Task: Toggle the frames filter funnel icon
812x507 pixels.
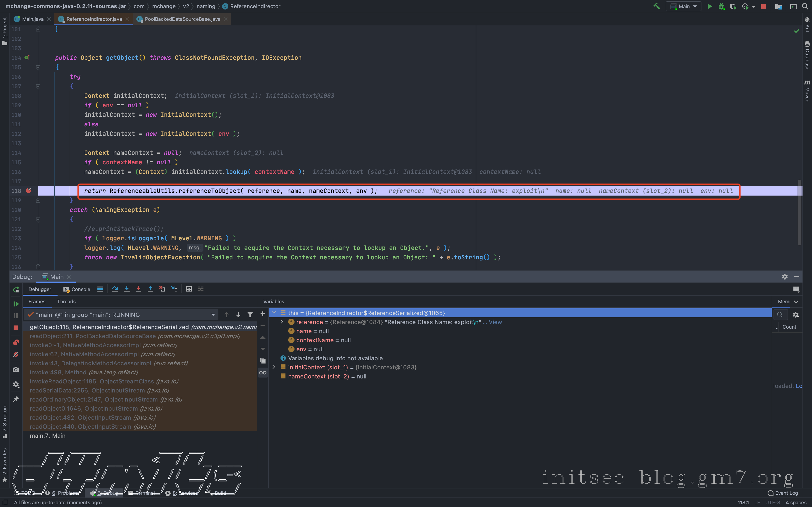Action: coord(250,315)
